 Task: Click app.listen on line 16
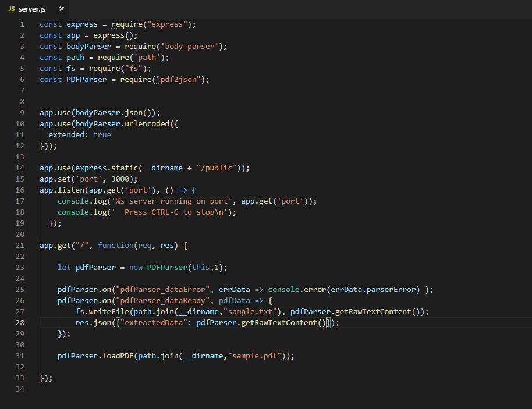[62, 190]
